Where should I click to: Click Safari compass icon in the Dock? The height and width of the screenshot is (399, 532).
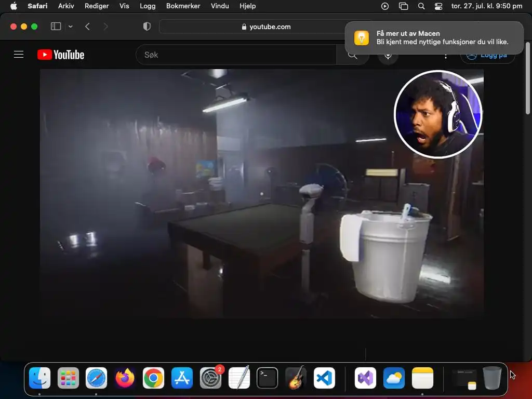coord(96,378)
